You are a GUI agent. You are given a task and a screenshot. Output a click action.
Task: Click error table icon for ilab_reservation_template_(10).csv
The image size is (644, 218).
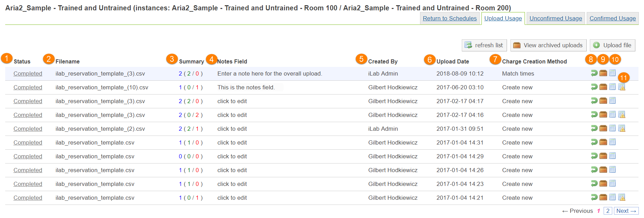coord(622,87)
